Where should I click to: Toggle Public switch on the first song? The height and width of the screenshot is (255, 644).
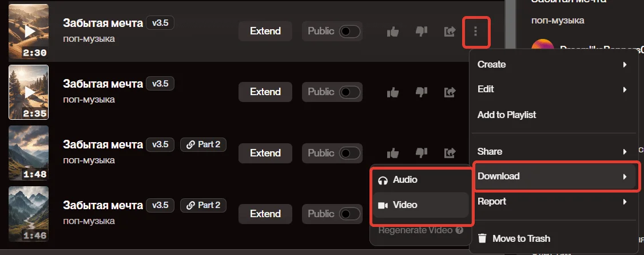349,32
